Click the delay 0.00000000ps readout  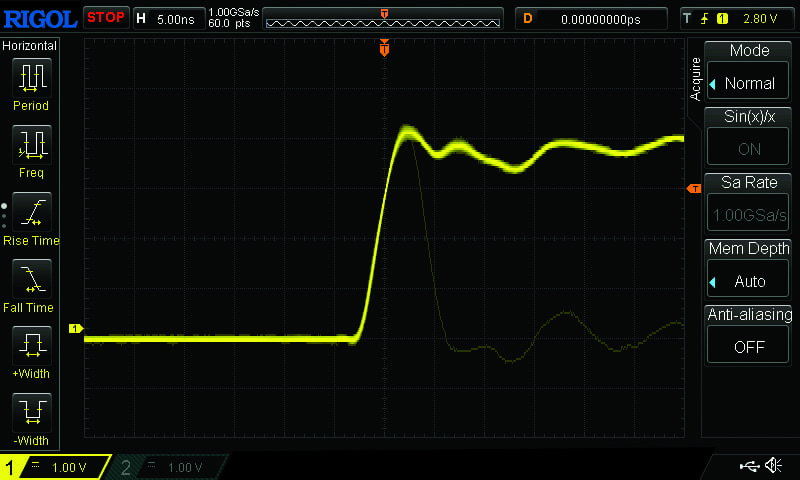point(599,18)
